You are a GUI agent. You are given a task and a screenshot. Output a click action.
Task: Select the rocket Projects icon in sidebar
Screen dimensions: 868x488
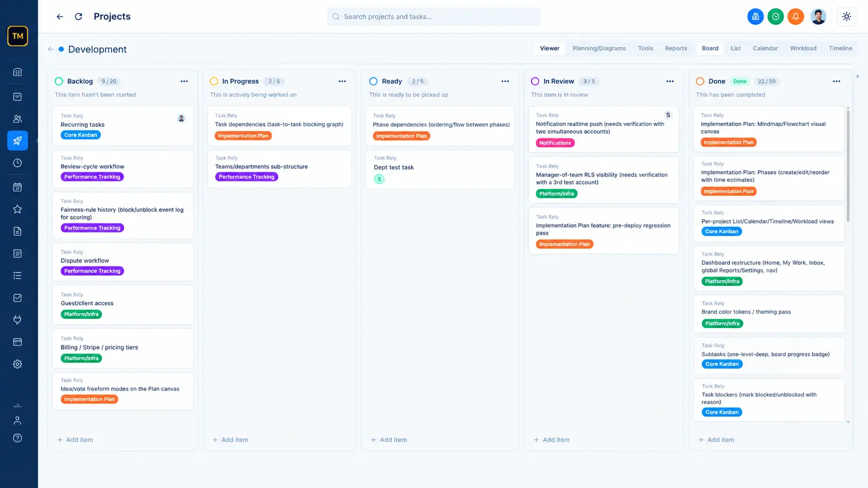pyautogui.click(x=18, y=141)
